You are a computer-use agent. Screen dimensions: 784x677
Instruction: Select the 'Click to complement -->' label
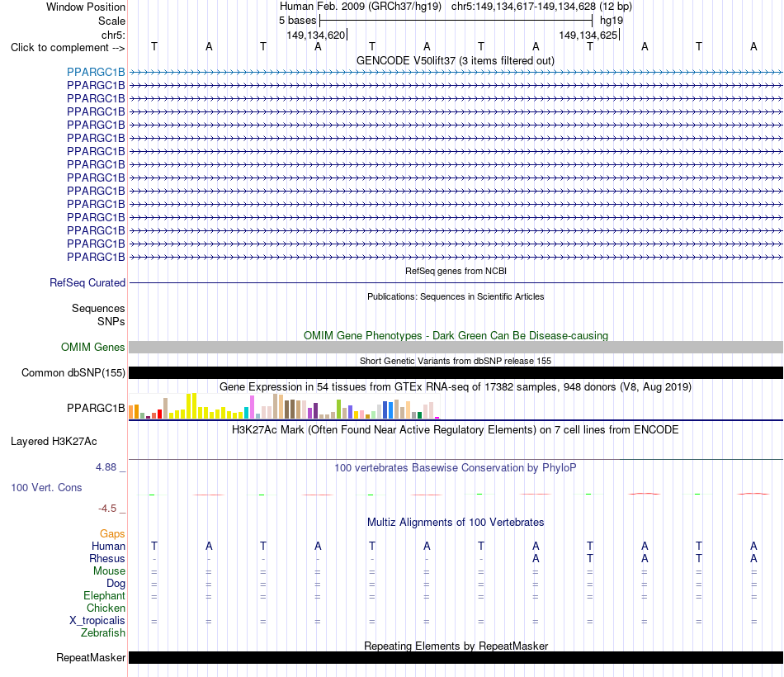pos(68,48)
